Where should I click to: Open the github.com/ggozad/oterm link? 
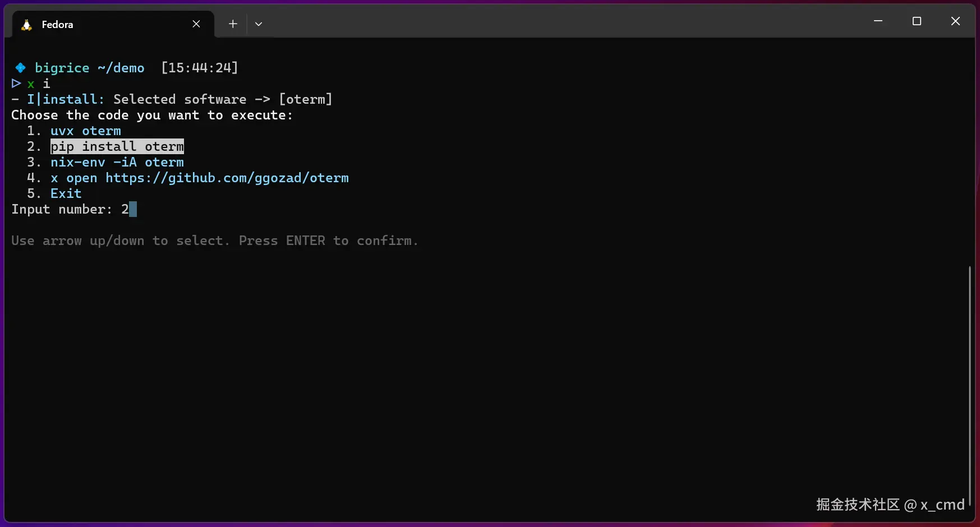coord(227,178)
